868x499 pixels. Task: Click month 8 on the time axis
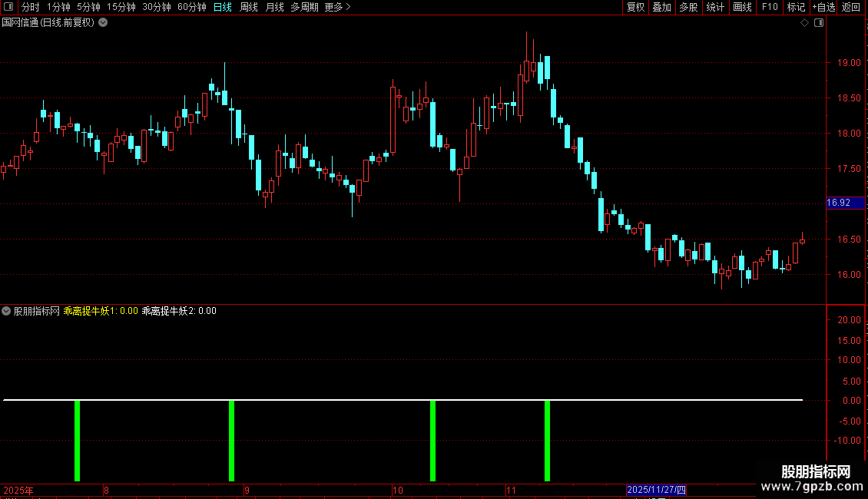(106, 490)
